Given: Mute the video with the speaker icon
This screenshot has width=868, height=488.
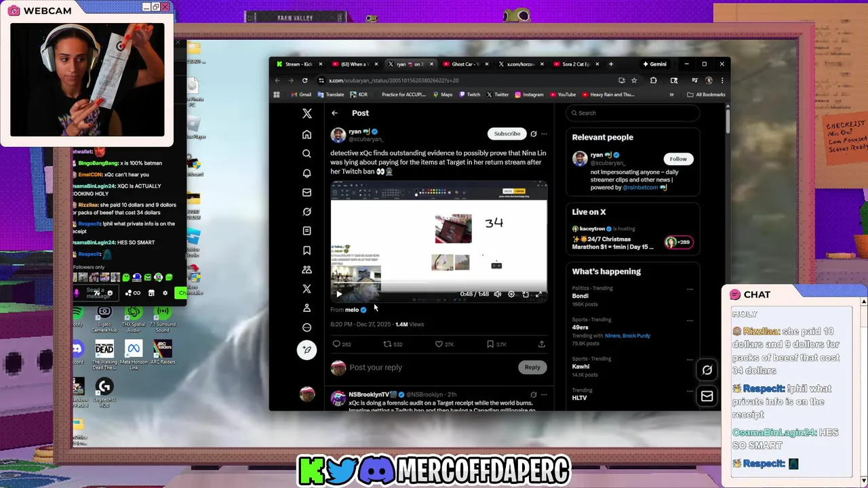Looking at the screenshot, I should tap(497, 294).
